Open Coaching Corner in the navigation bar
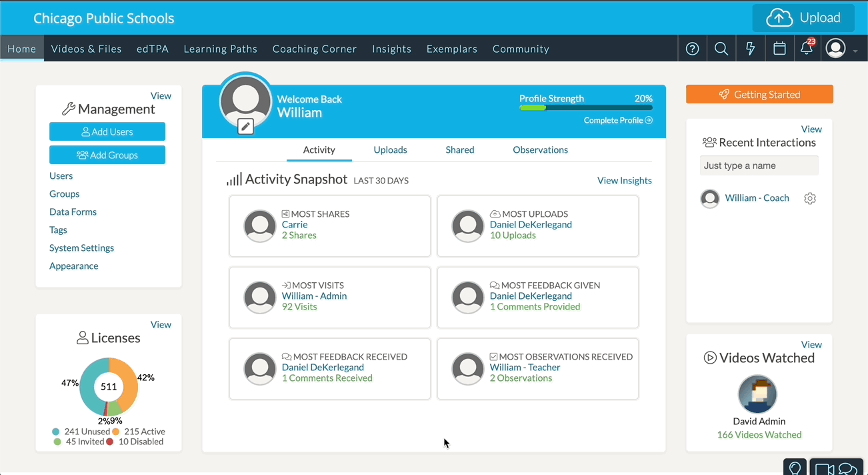Image resolution: width=868 pixels, height=475 pixels. coord(314,49)
